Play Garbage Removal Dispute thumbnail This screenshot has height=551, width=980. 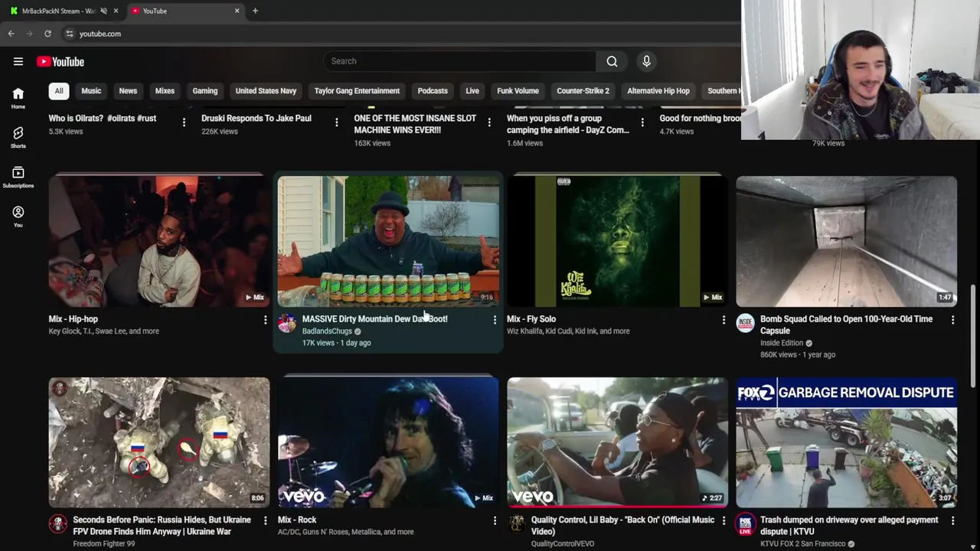[846, 442]
